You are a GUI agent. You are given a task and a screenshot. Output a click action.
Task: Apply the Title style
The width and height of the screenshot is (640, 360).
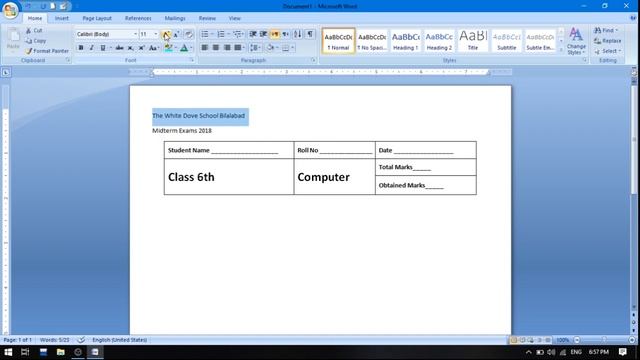[x=473, y=40]
